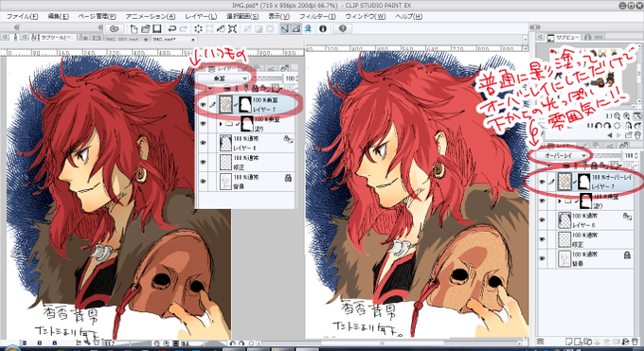
Task: Undo the last action
Action: click(x=172, y=28)
